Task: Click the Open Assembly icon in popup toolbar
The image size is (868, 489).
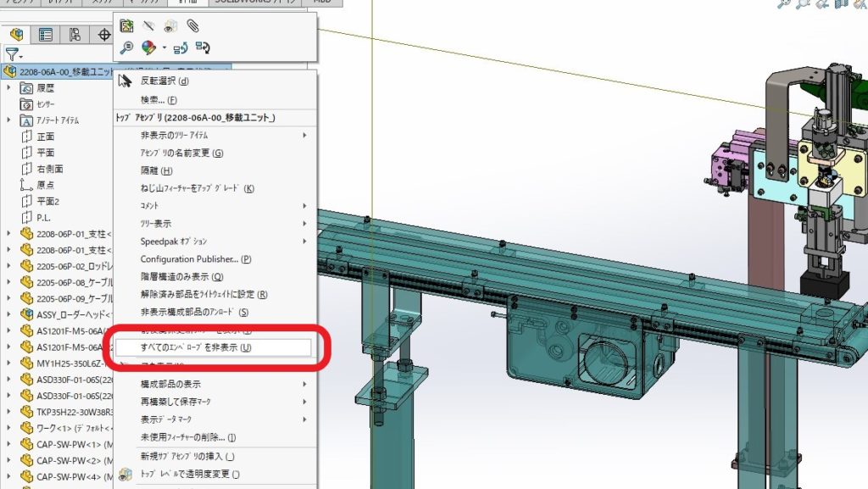Action: click(x=126, y=25)
